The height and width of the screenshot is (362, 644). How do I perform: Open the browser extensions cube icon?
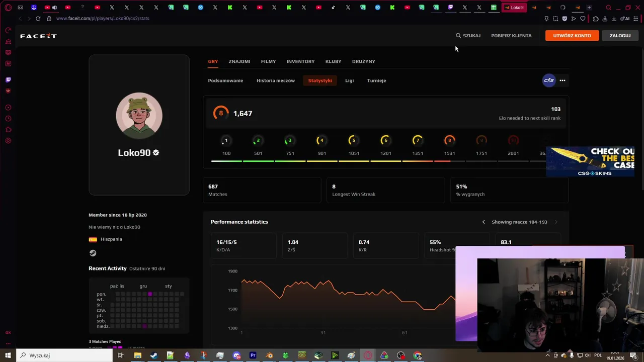(x=596, y=19)
